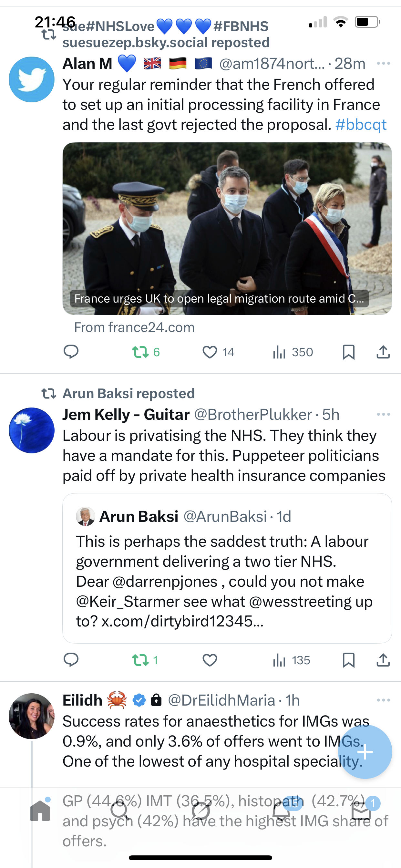Share Alan M's tweet
This screenshot has width=401, height=868.
(383, 352)
